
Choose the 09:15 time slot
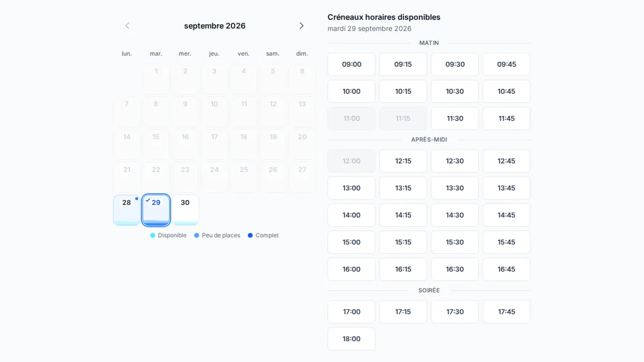pyautogui.click(x=403, y=64)
